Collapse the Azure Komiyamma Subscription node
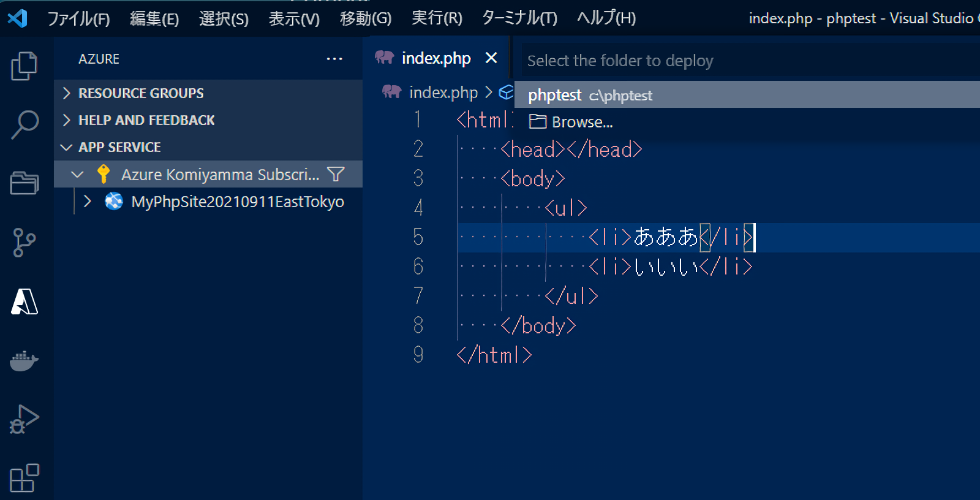 78,175
